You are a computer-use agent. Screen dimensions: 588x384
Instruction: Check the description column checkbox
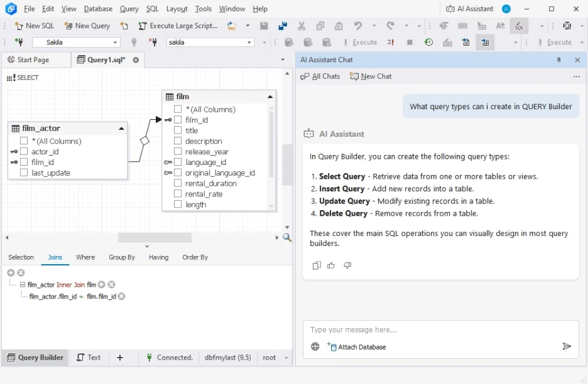click(178, 141)
